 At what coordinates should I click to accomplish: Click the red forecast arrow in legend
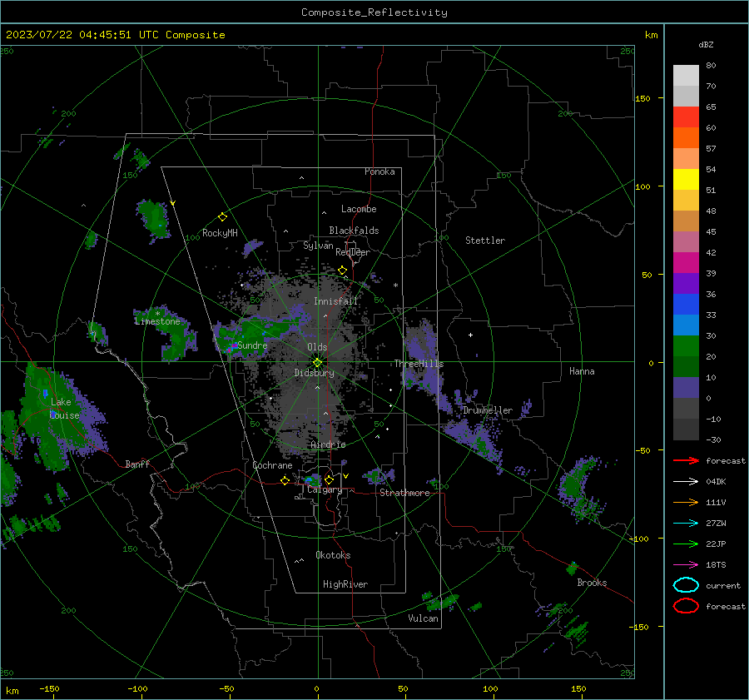point(686,460)
